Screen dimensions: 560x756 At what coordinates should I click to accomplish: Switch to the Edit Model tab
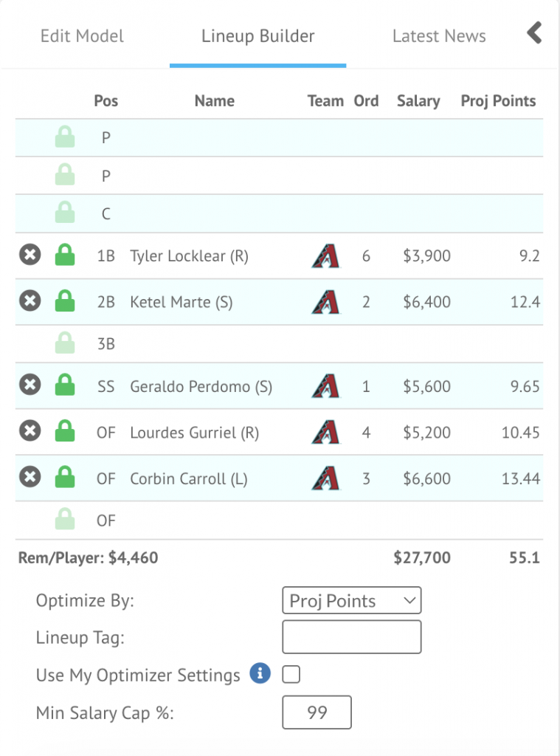82,36
